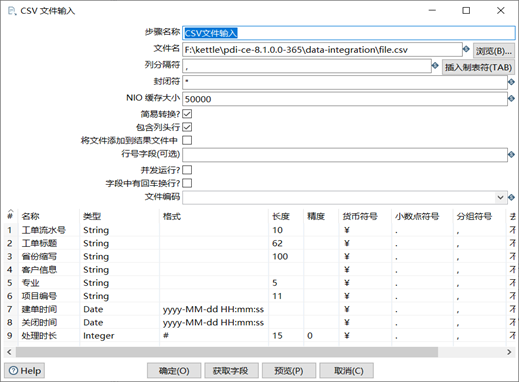
Task: Select the 工单标题 name cell
Action: pyautogui.click(x=49, y=243)
